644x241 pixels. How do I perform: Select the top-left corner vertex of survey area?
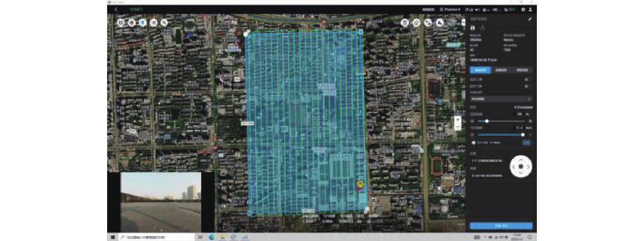click(246, 34)
